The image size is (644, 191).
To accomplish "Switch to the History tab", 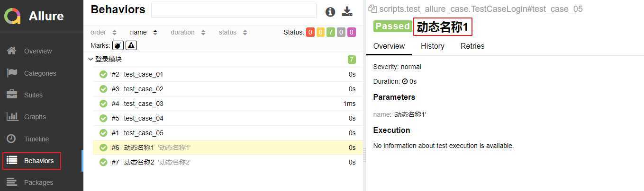I will [433, 46].
